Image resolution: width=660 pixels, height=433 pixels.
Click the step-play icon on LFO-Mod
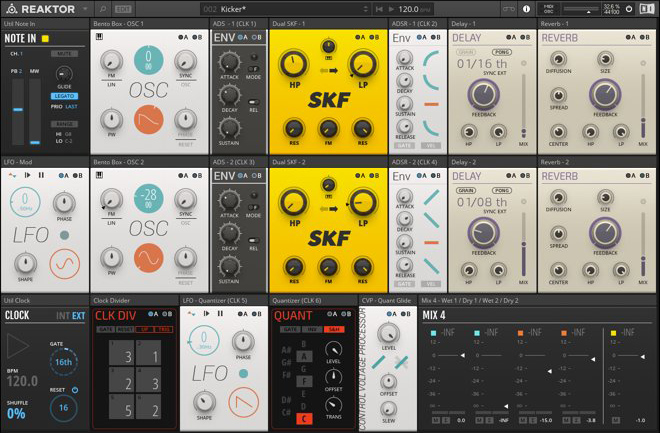[x=27, y=175]
